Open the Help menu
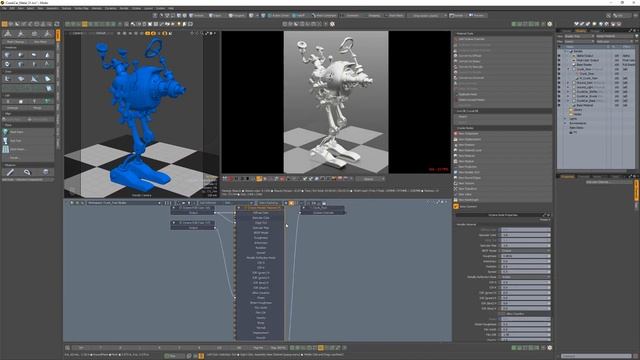 (x=171, y=8)
